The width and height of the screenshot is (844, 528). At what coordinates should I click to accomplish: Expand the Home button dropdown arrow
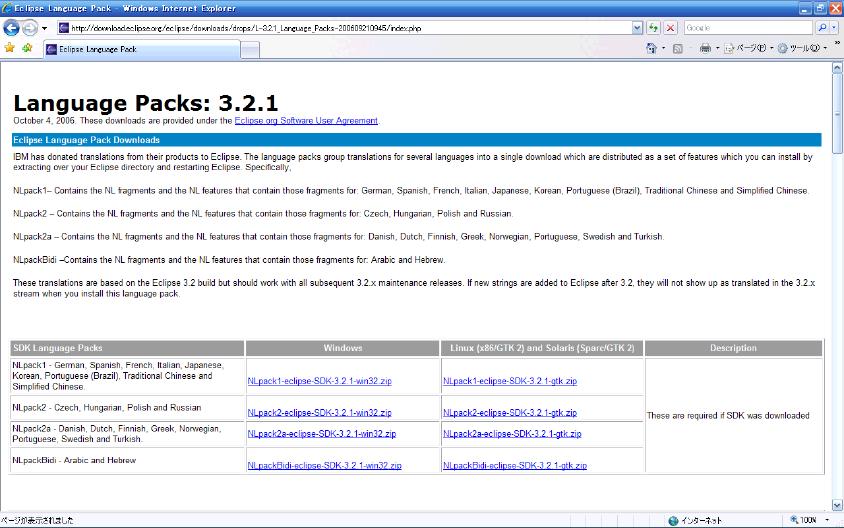tap(663, 48)
